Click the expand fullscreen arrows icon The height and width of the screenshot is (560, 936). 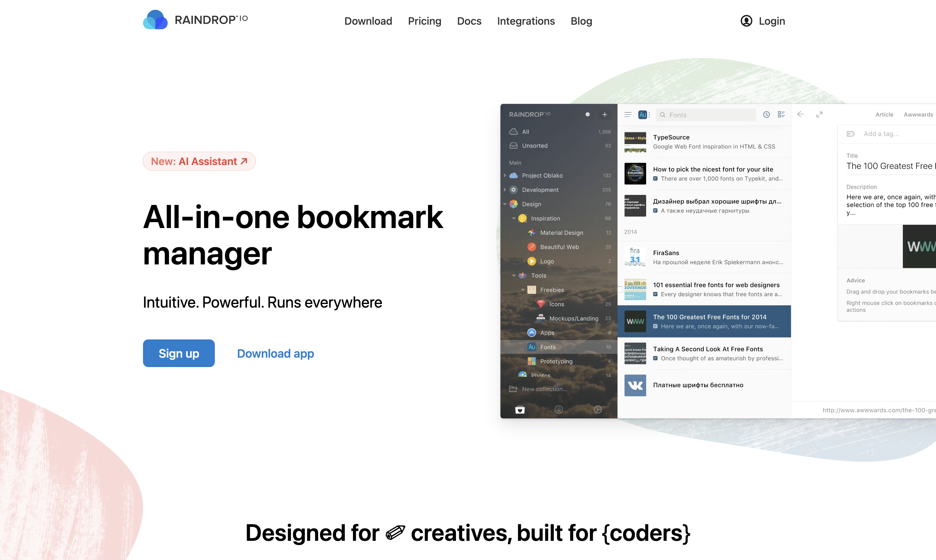pos(819,114)
